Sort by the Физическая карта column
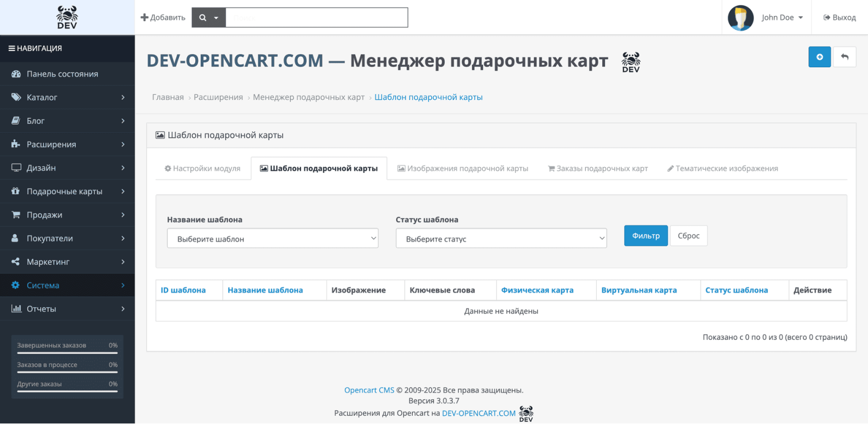868x424 pixels. click(537, 290)
